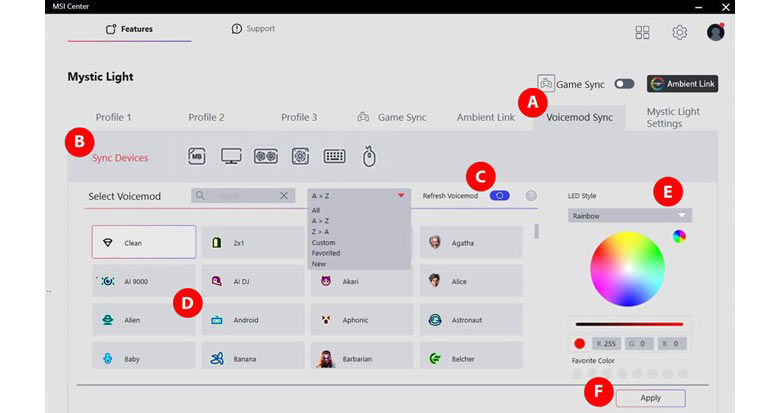Viewport: 780px width, 413px height.
Task: Click the B 0 value field
Action: (672, 343)
